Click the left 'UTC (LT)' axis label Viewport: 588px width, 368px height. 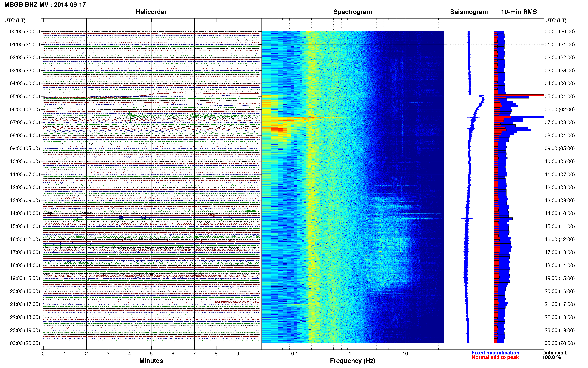pos(15,20)
